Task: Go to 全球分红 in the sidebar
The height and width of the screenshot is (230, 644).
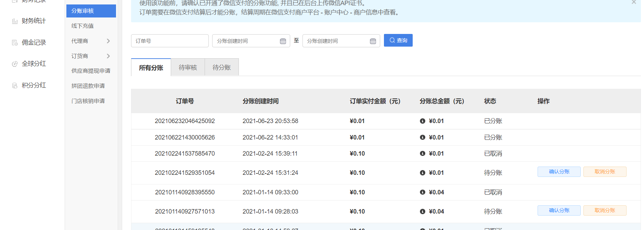Action: (34, 64)
